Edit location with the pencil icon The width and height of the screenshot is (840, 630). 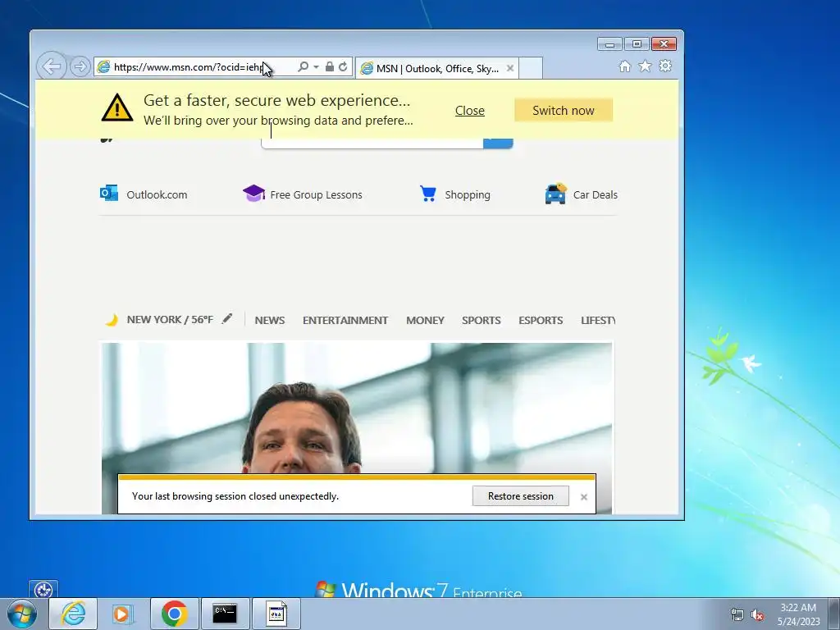pos(227,319)
